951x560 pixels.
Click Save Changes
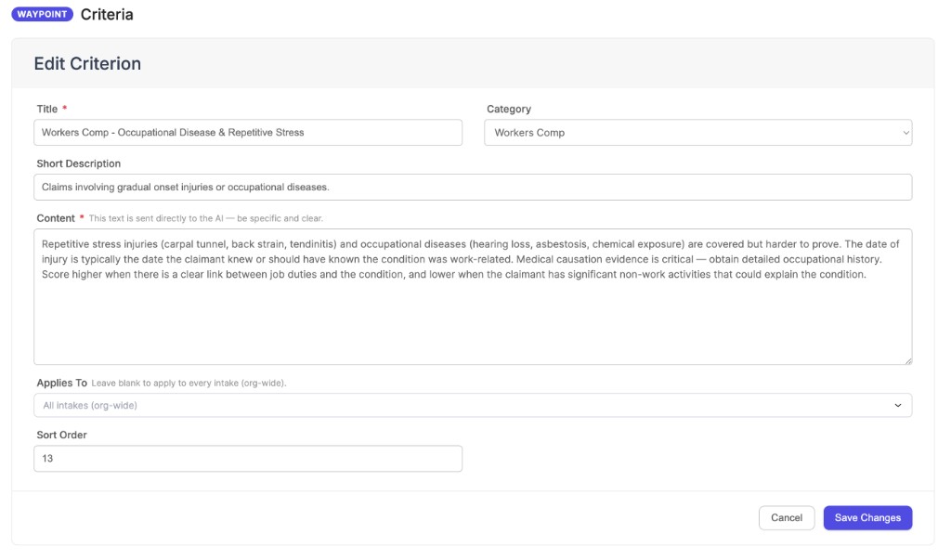pyautogui.click(x=867, y=517)
